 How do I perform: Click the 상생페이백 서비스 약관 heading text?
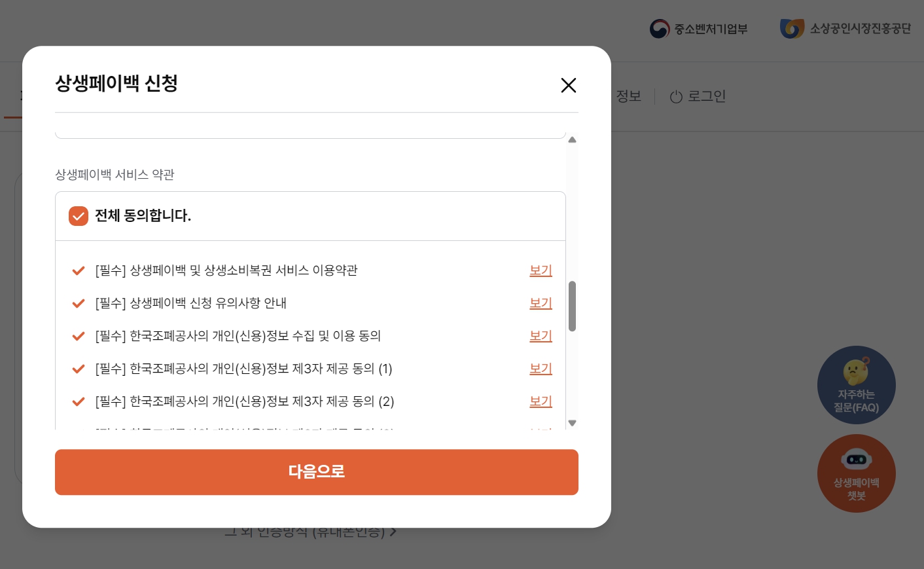pyautogui.click(x=115, y=175)
